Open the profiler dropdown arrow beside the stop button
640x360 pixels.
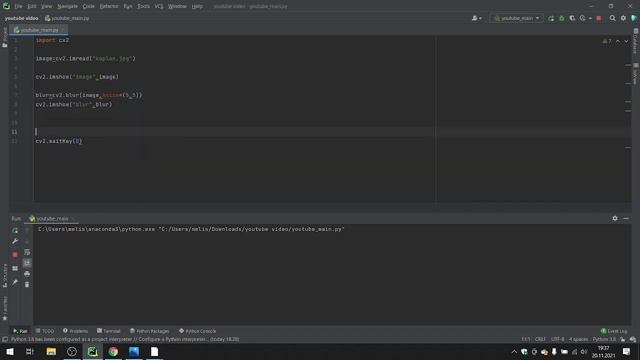tap(590, 18)
